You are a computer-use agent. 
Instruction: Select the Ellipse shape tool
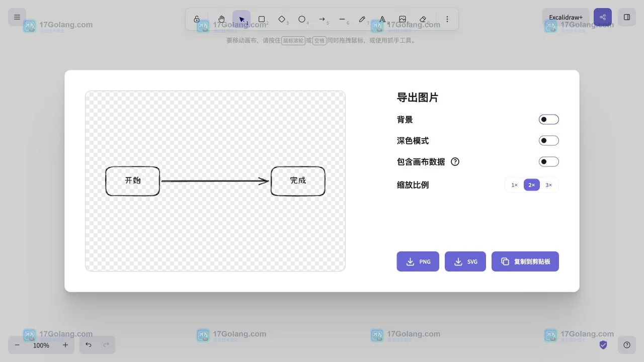302,19
